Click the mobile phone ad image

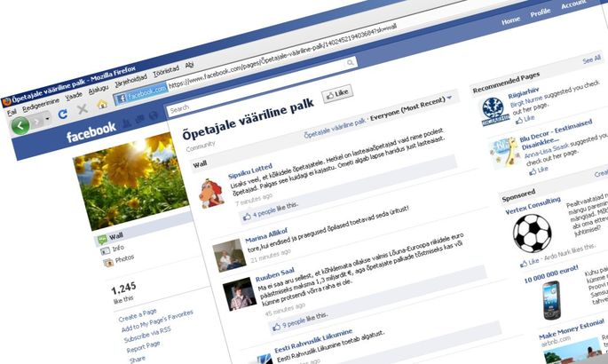(551, 300)
